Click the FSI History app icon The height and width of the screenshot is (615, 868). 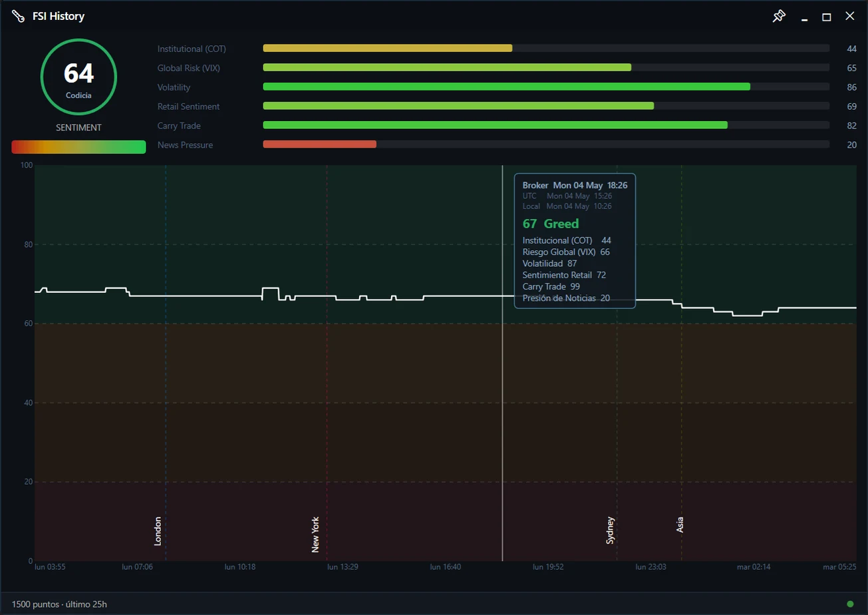[x=18, y=16]
